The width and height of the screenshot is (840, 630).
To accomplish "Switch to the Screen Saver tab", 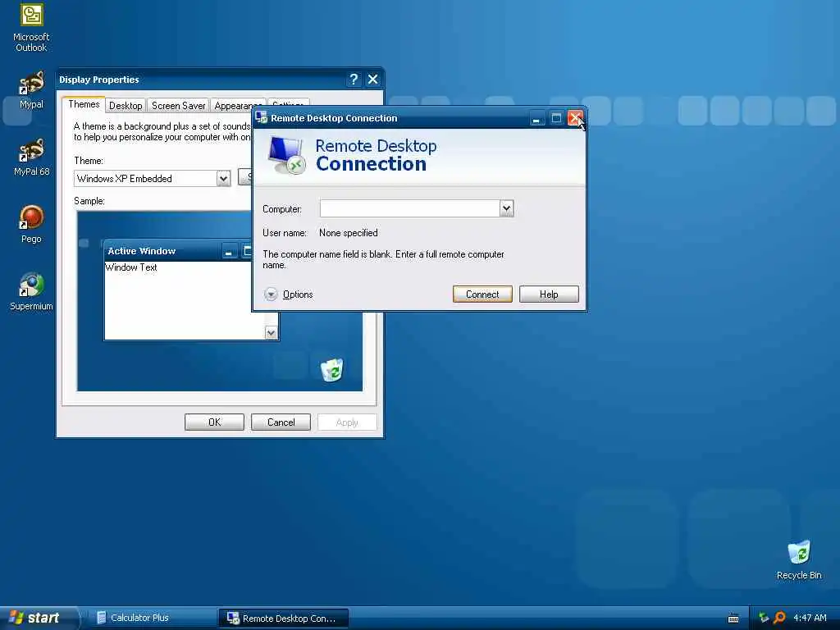I will pos(178,106).
